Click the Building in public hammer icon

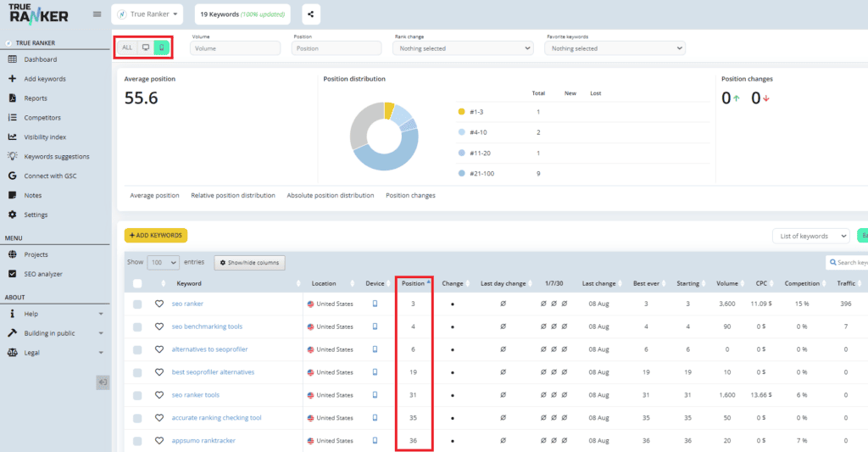[12, 333]
